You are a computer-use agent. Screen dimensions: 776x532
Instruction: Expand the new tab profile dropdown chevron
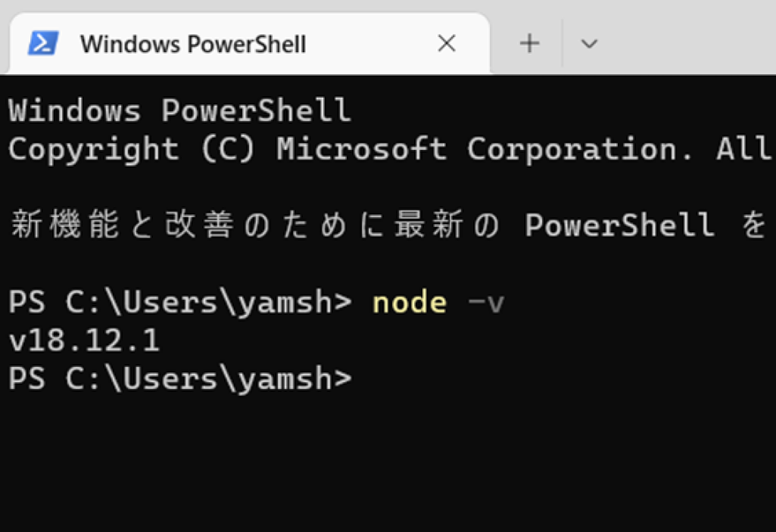[x=589, y=44]
